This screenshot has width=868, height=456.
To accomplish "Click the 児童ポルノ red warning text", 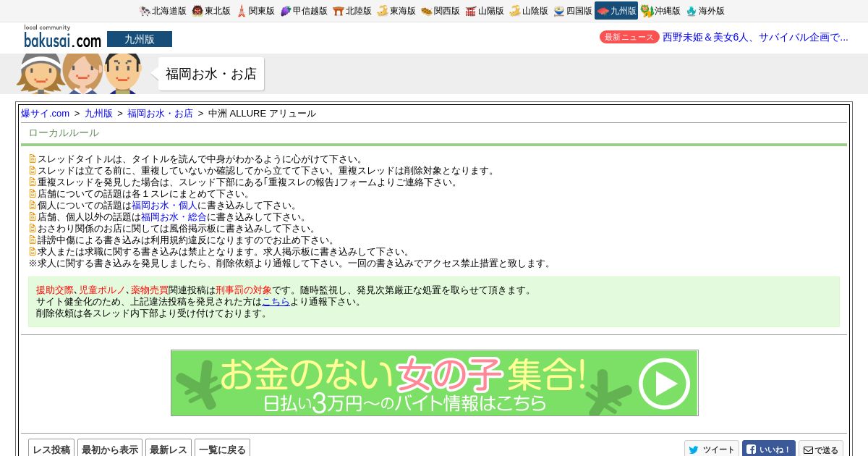I will [x=102, y=290].
